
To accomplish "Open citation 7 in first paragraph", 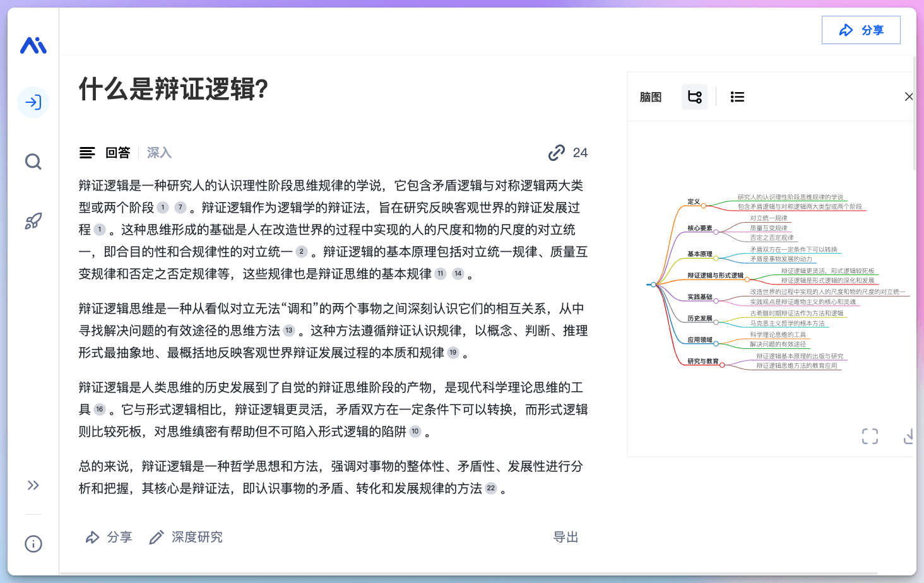I will 181,208.
